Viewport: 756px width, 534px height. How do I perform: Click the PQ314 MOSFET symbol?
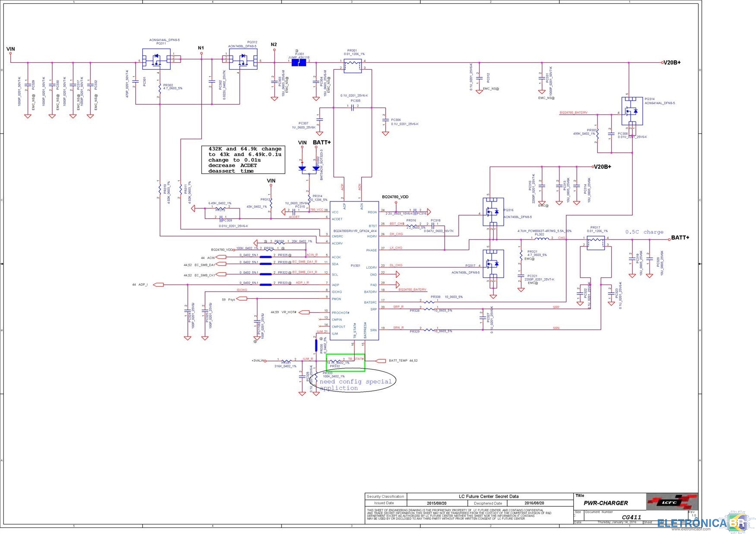click(632, 112)
